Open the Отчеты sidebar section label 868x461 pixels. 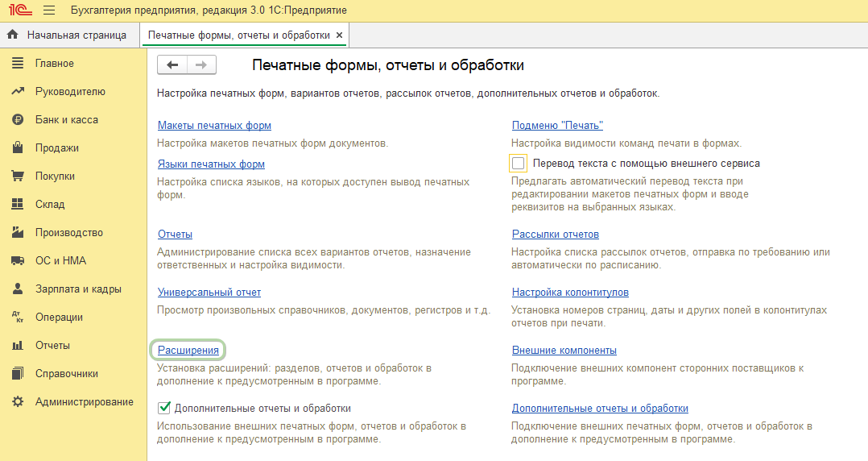point(52,345)
